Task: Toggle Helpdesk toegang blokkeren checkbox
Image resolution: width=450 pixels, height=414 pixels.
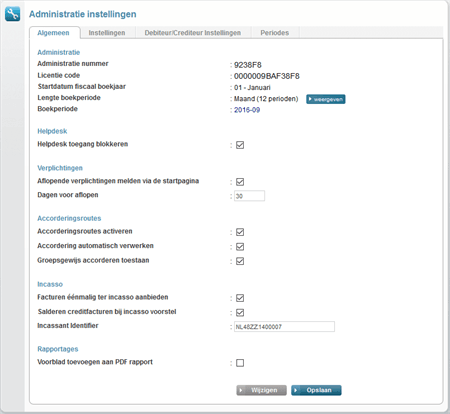Action: [240, 145]
